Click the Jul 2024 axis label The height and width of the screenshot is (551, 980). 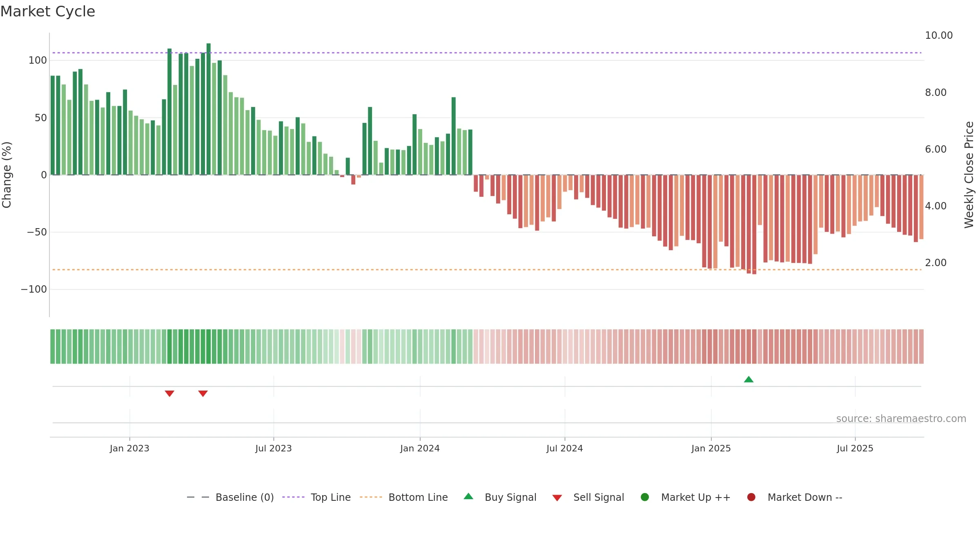(x=565, y=449)
